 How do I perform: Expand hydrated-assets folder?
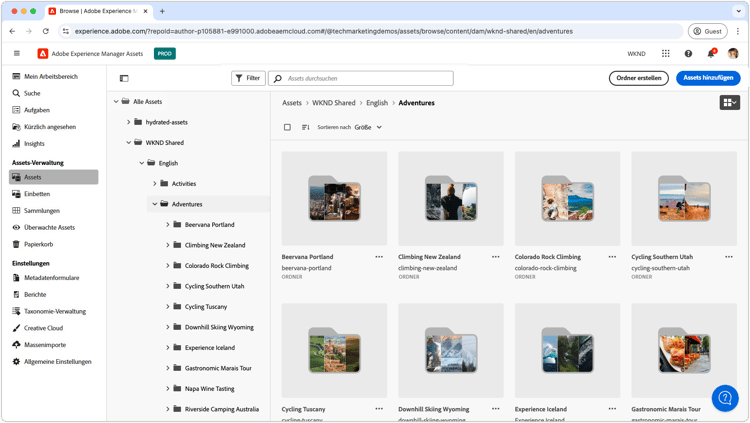click(x=128, y=122)
